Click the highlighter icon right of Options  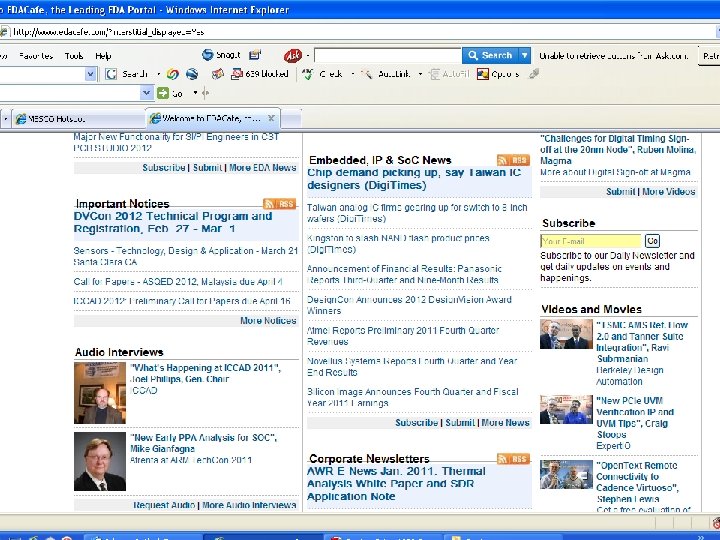533,74
